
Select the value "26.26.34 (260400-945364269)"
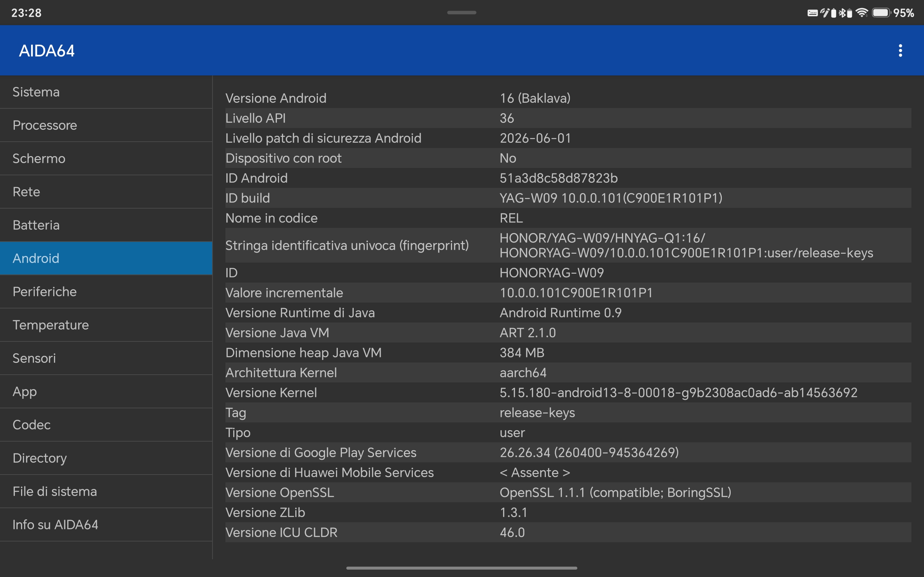pyautogui.click(x=589, y=453)
